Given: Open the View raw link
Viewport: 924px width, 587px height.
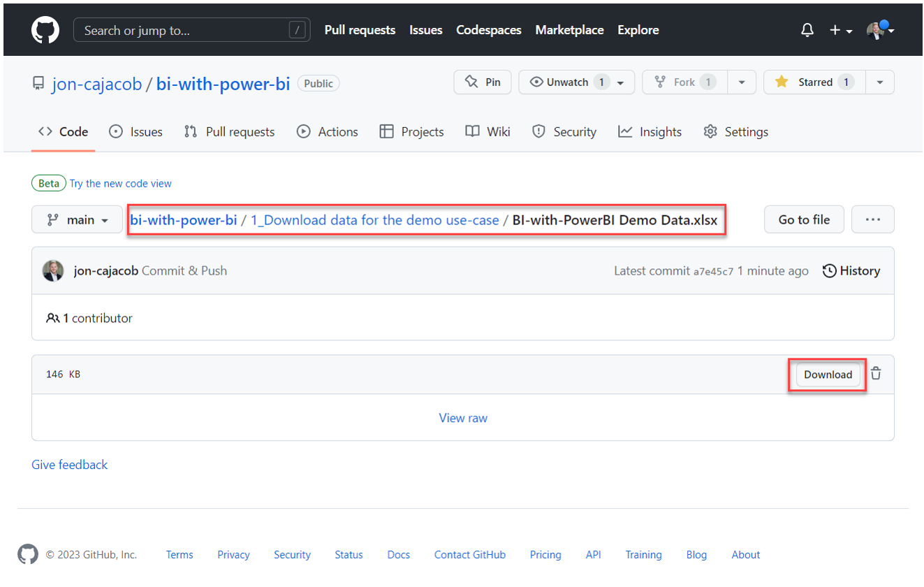Looking at the screenshot, I should [x=463, y=418].
